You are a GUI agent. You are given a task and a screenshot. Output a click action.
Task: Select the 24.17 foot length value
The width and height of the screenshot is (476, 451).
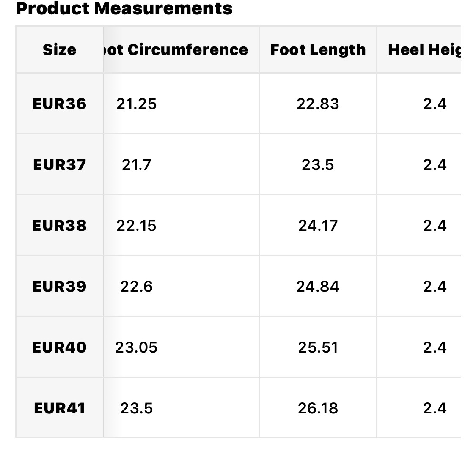(x=318, y=226)
